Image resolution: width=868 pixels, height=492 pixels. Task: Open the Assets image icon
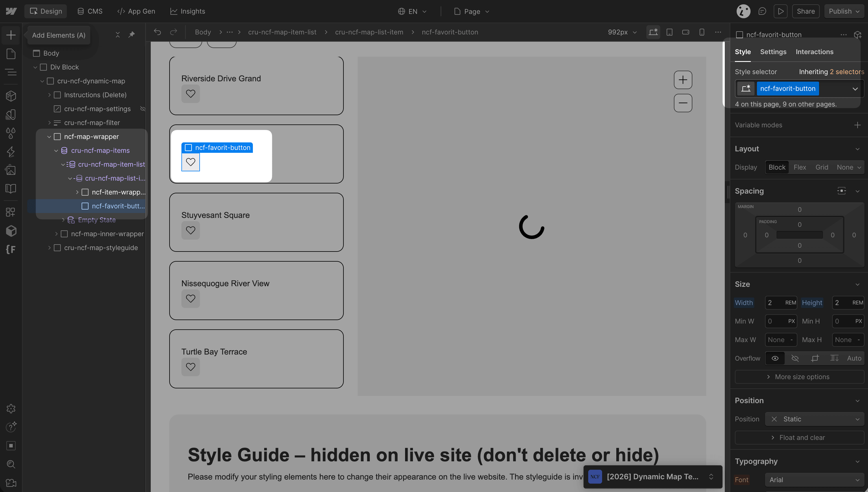point(11,170)
